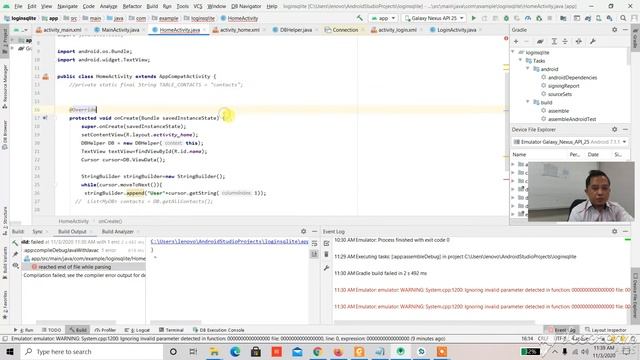
Task: Switch to activity_home.xml tab
Action: pos(239,30)
